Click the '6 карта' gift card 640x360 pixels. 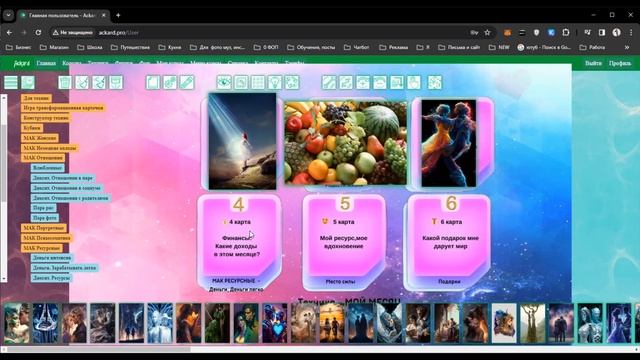point(448,242)
